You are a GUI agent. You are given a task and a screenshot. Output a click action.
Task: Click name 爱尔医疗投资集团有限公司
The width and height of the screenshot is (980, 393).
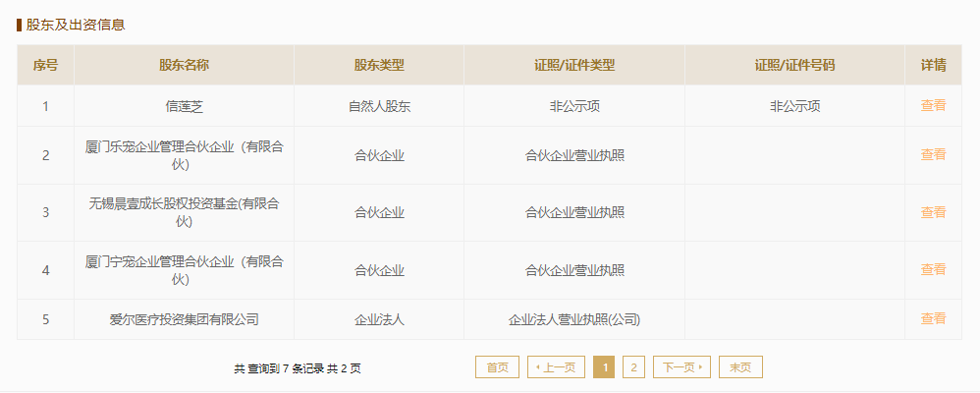pyautogui.click(x=185, y=319)
